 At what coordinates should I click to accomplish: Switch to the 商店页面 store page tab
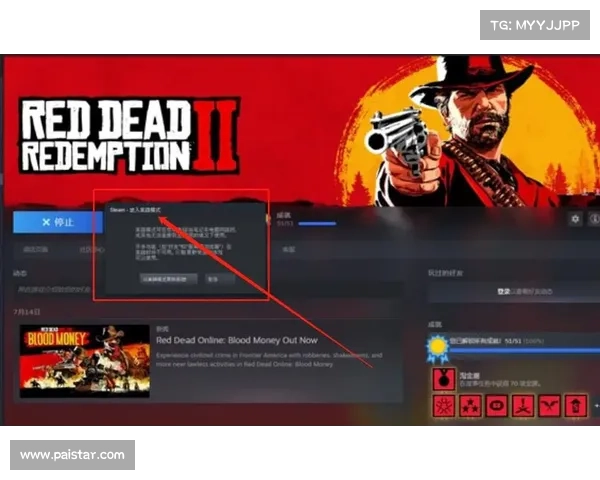pos(36,250)
